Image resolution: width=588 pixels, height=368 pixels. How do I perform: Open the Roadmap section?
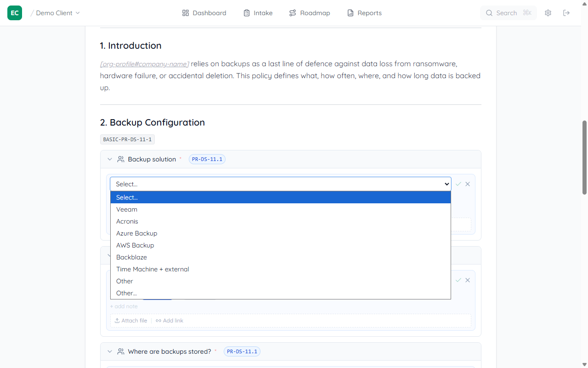coord(309,13)
